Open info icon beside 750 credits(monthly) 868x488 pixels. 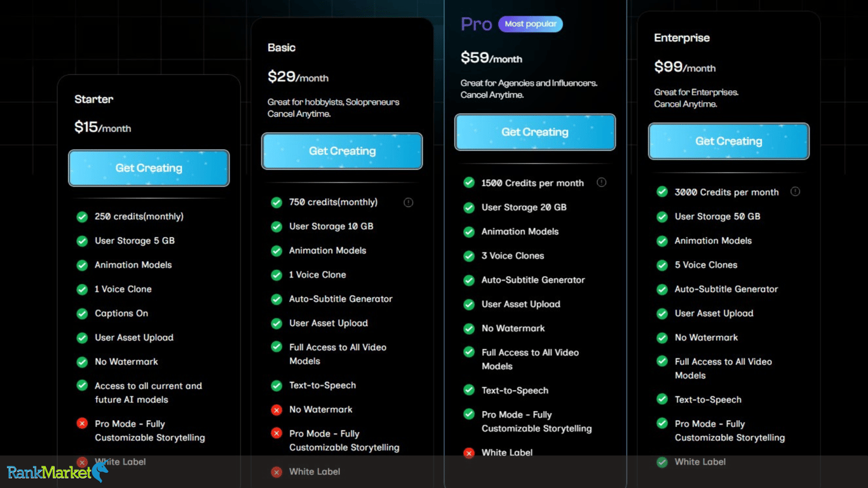[x=409, y=202]
